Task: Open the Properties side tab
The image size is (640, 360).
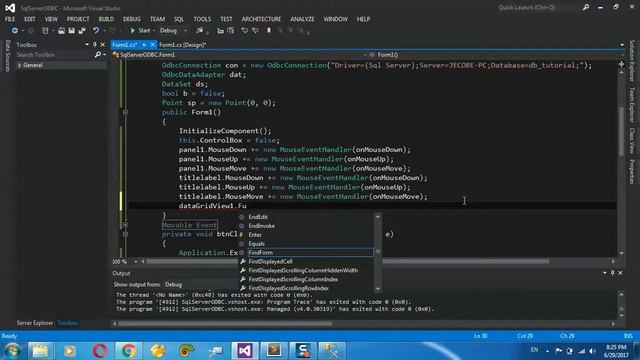Action: [632, 172]
